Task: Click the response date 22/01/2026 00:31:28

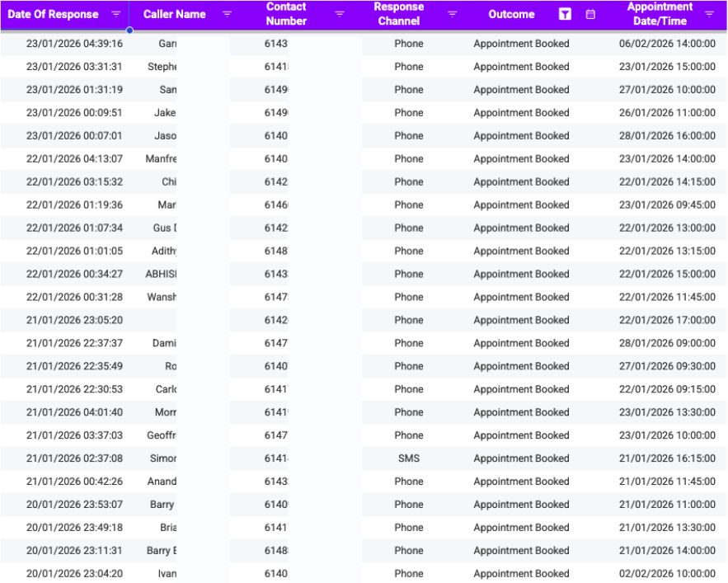Action: click(x=74, y=298)
